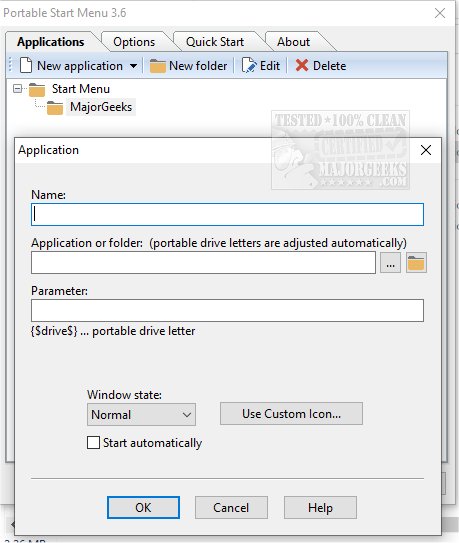Select the Start Menu root folder

pos(80,89)
